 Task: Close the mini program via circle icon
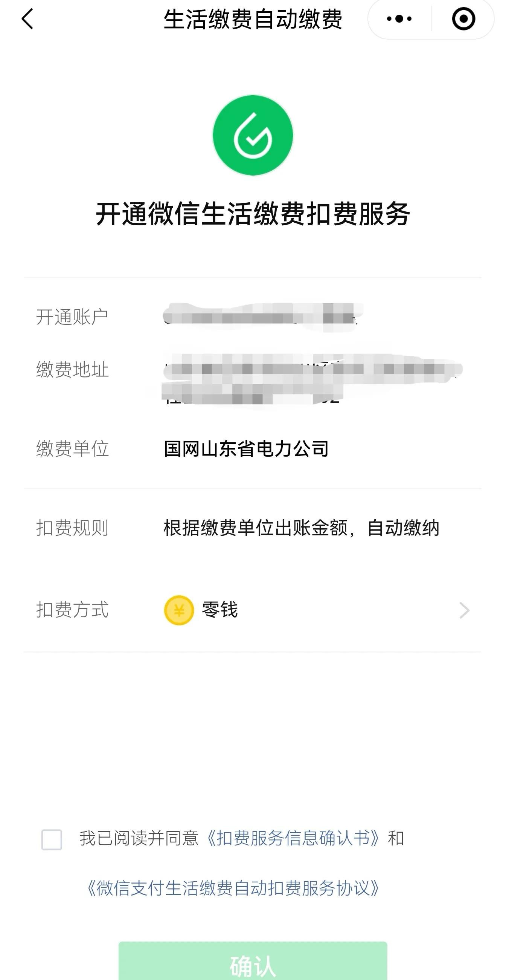[463, 18]
